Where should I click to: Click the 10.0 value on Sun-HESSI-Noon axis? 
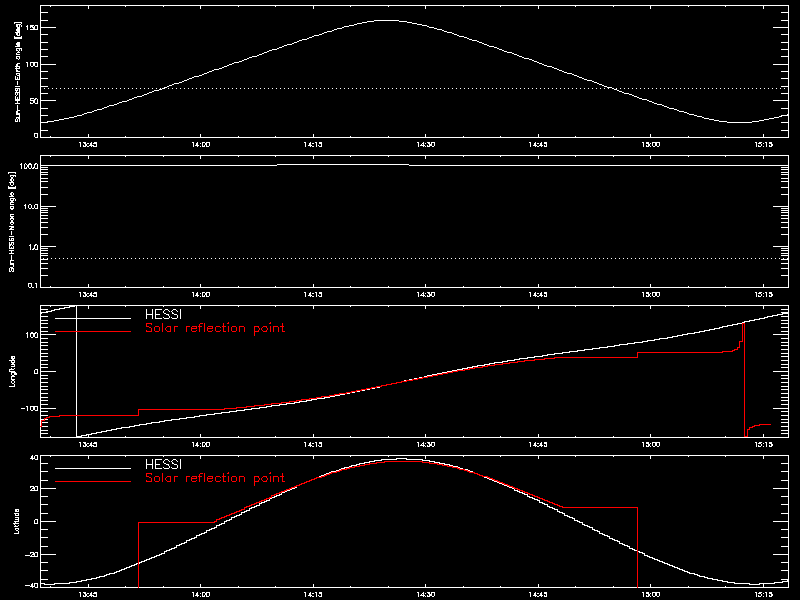[x=32, y=207]
